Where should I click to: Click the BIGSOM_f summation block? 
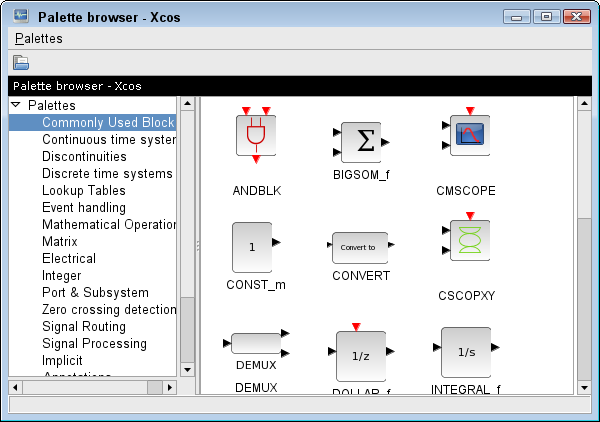point(361,143)
